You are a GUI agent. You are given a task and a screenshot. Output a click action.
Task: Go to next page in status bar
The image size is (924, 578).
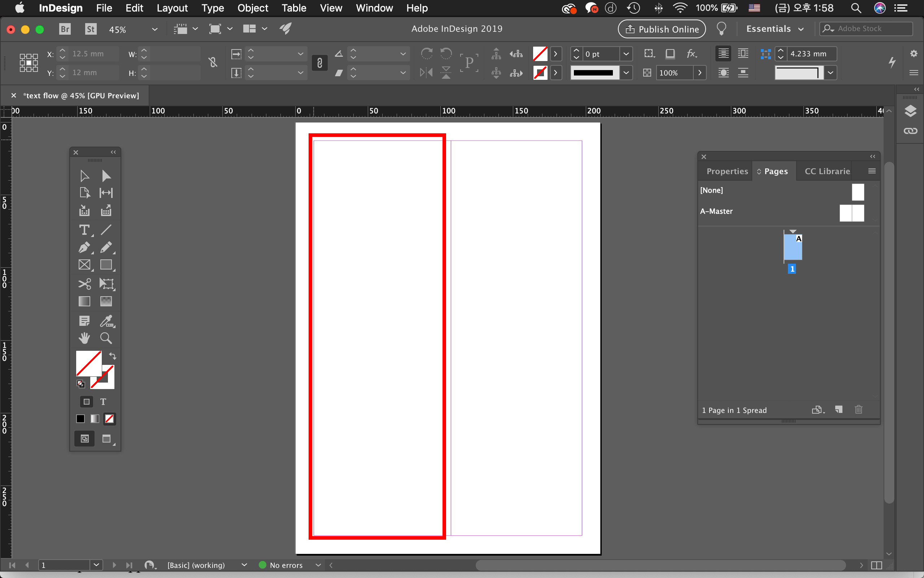(114, 565)
